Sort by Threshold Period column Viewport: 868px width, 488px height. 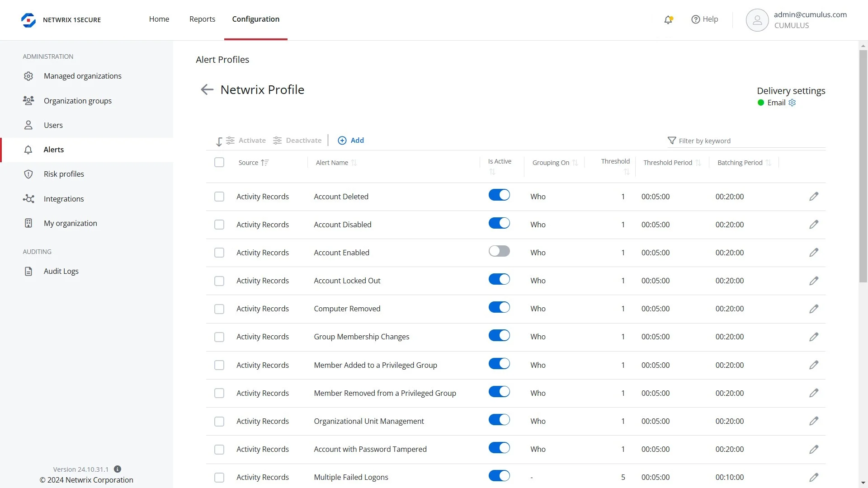[x=672, y=163]
